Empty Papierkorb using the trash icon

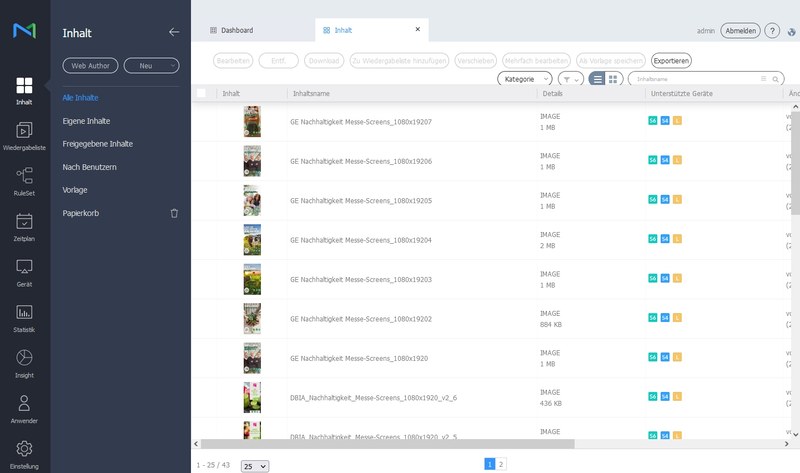[174, 213]
